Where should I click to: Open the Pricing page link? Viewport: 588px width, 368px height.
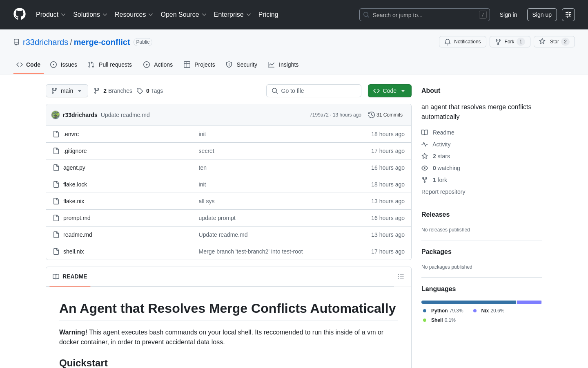pos(268,15)
